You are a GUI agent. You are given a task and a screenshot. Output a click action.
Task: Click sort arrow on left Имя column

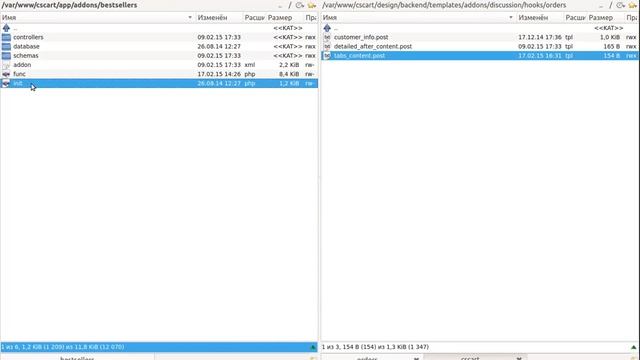[190, 18]
